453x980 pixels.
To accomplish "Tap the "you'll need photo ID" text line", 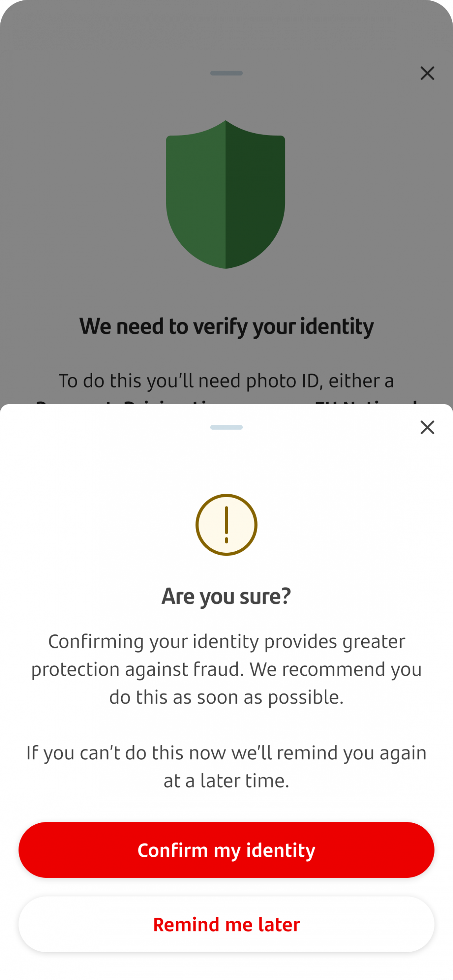I will click(x=226, y=381).
